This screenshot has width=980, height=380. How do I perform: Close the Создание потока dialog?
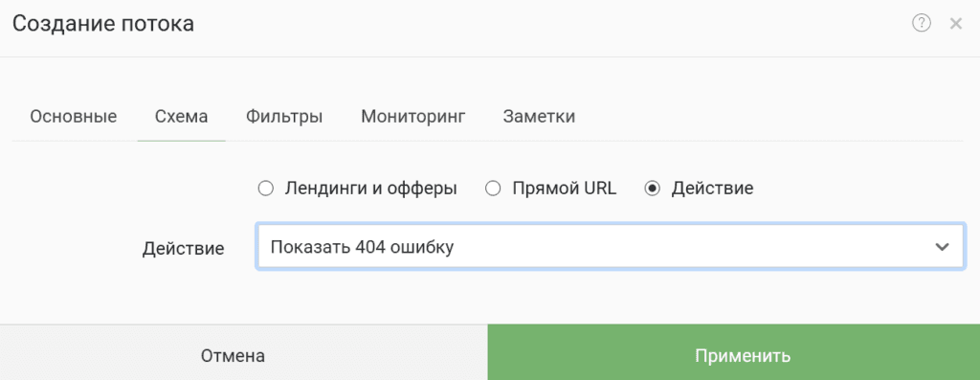(x=956, y=24)
